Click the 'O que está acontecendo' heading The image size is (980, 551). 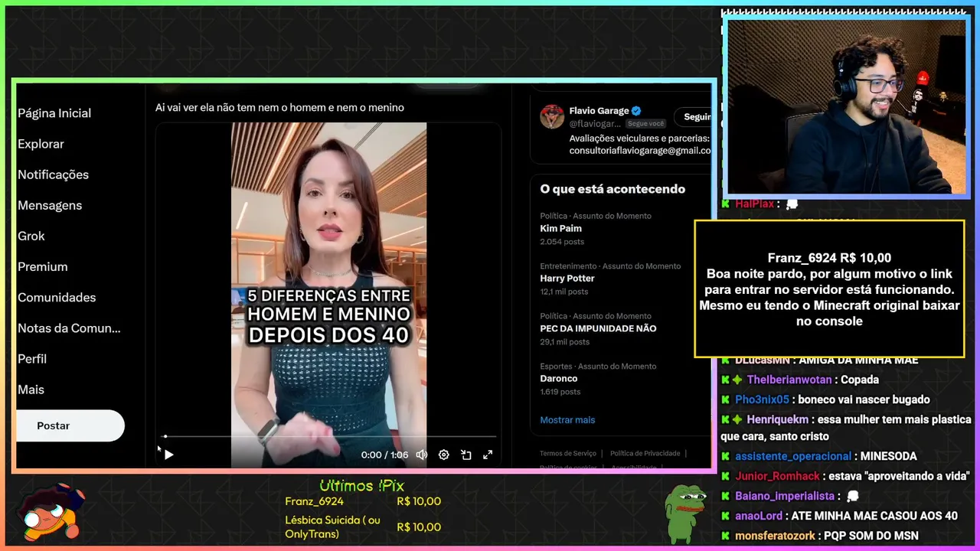tap(612, 189)
